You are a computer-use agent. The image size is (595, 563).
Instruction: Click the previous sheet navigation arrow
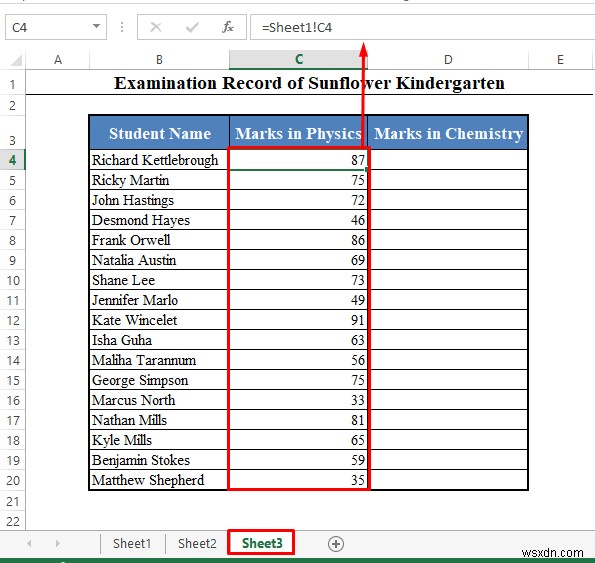coord(30,544)
